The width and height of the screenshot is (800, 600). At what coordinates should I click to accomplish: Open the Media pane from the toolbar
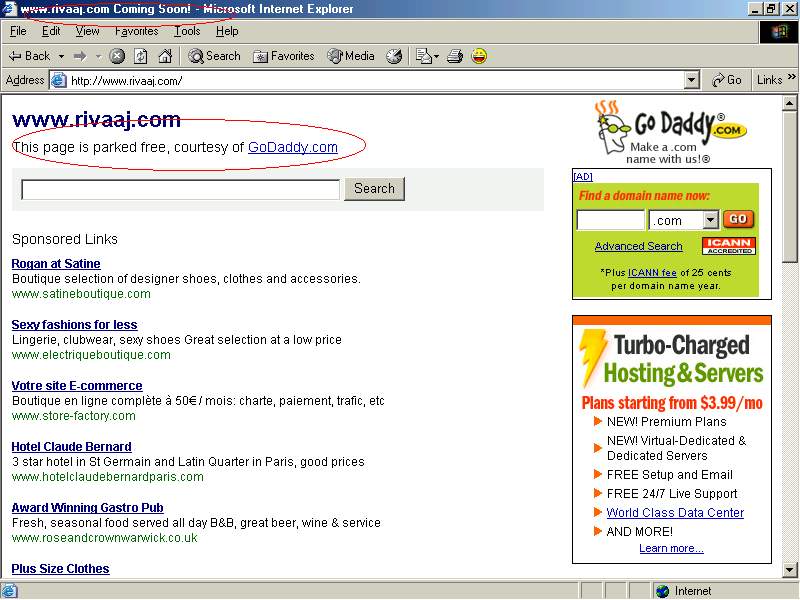tap(351, 56)
